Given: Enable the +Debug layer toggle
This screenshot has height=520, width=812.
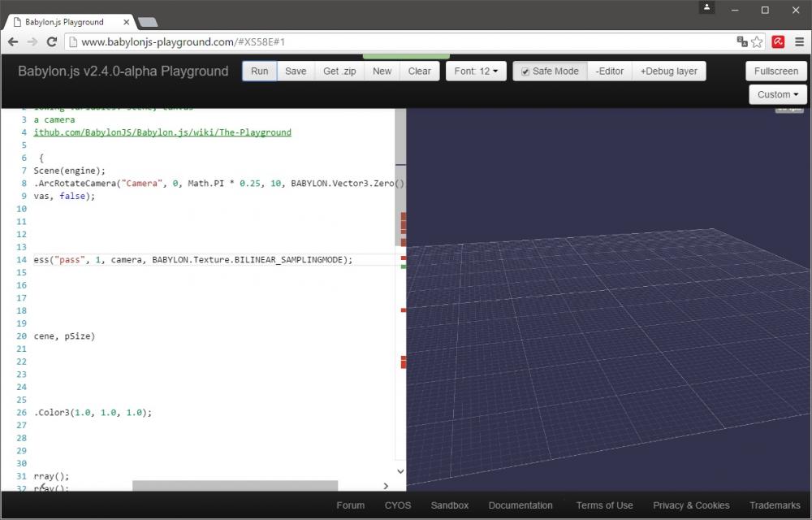Looking at the screenshot, I should (668, 71).
